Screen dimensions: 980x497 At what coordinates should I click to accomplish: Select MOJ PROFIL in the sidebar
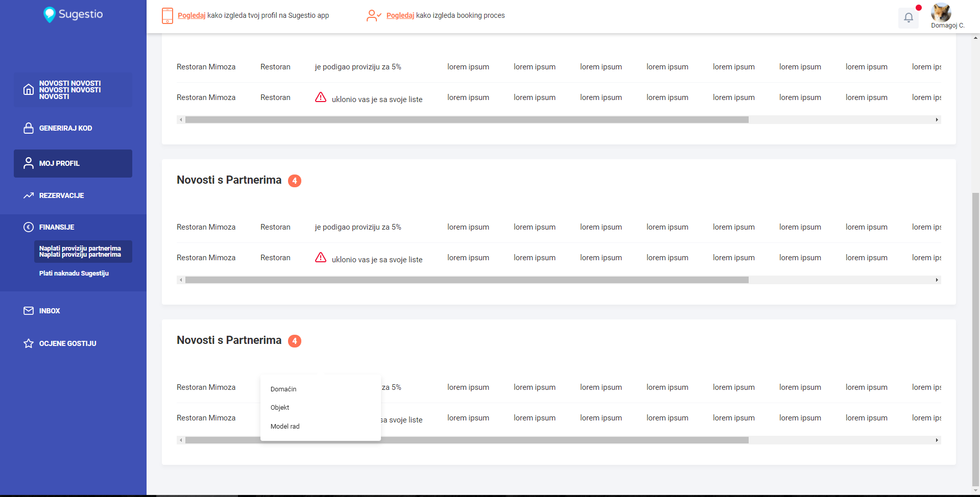click(x=73, y=163)
